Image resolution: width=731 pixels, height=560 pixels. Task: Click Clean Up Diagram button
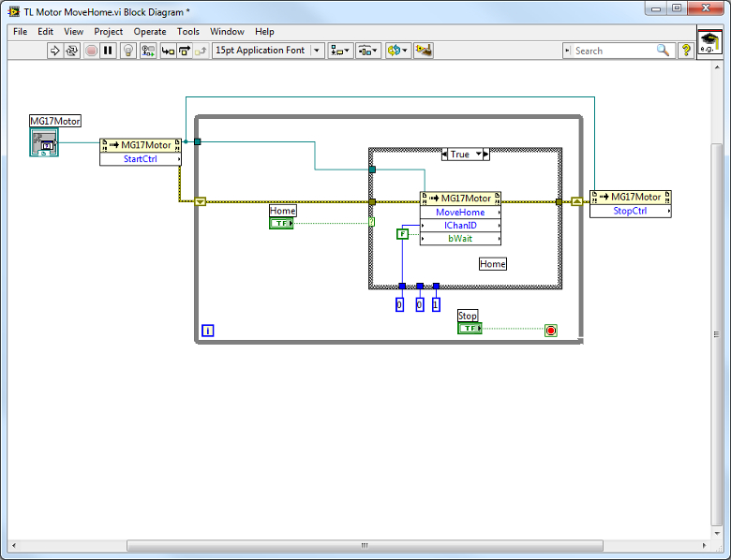pos(424,51)
